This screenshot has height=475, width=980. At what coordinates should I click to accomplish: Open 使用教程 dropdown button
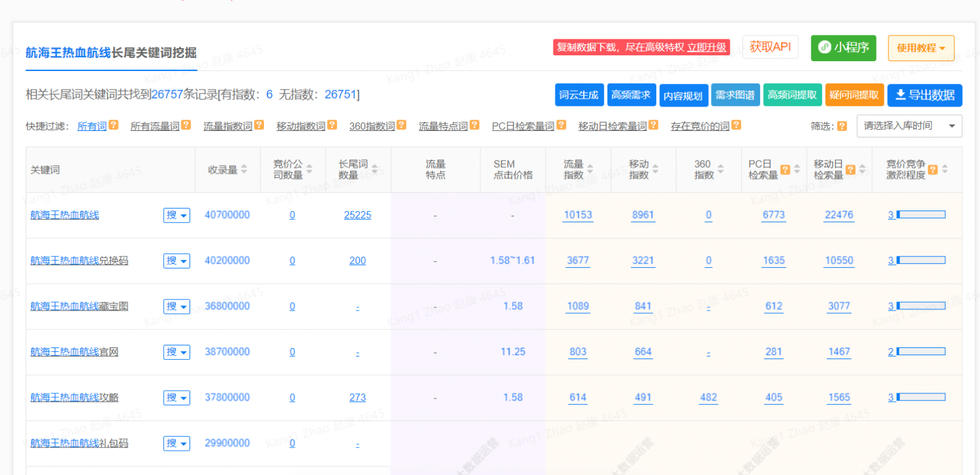[x=921, y=48]
